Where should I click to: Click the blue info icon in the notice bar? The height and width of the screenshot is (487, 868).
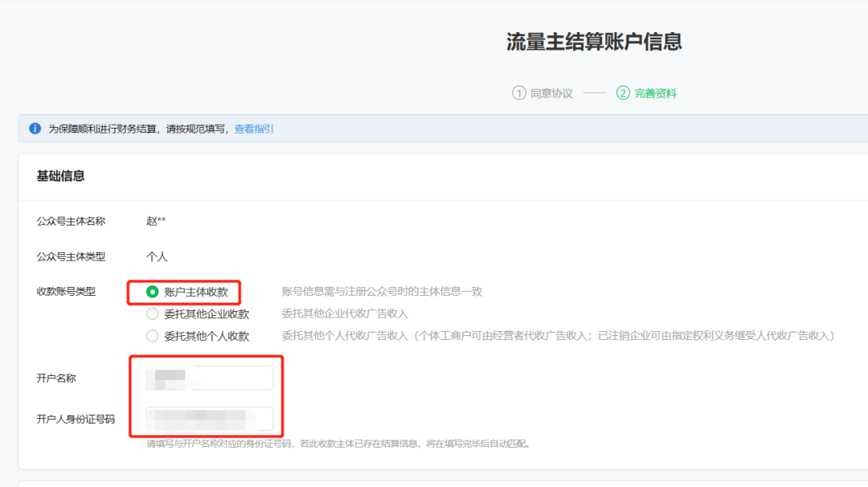tap(35, 129)
